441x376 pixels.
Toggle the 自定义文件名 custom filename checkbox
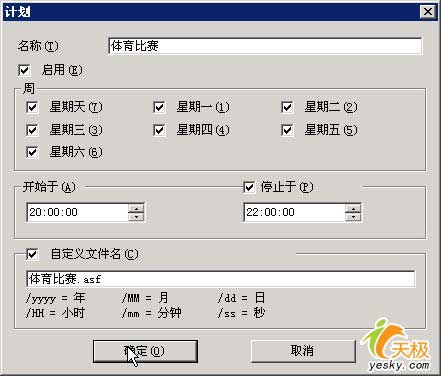pos(32,255)
